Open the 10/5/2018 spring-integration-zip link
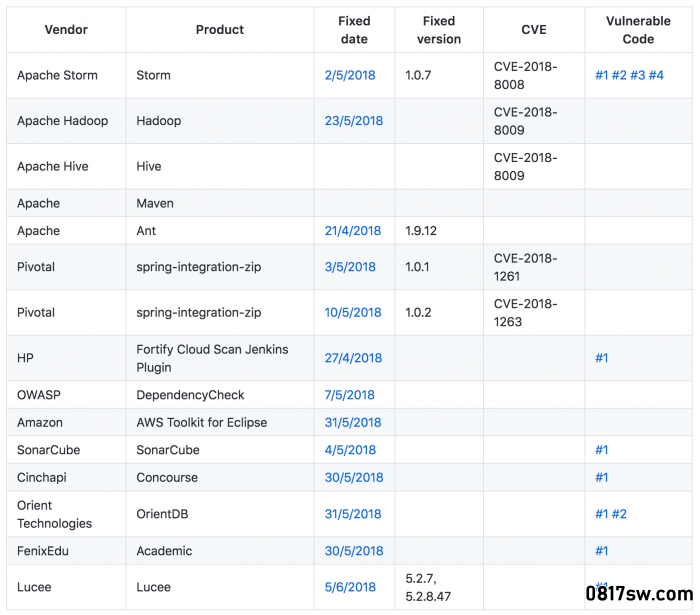This screenshot has height=615, width=700. (353, 312)
